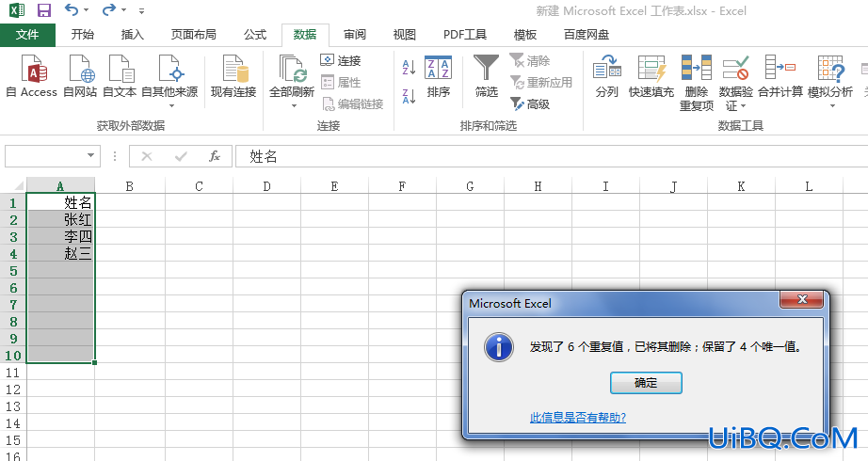Import data 自 Access
This screenshot has height=461, width=868.
[32, 76]
